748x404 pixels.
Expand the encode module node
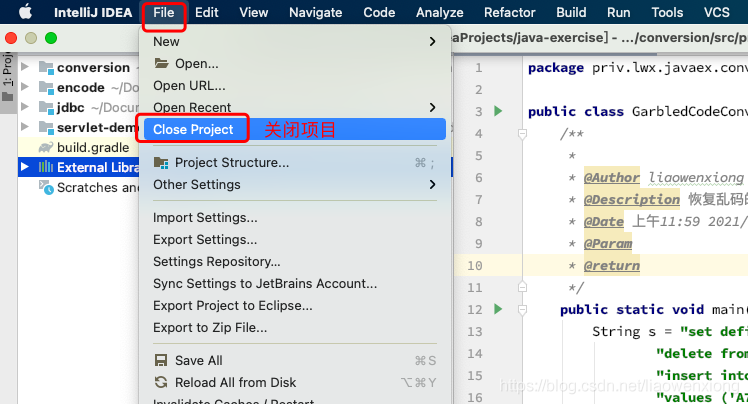25,87
